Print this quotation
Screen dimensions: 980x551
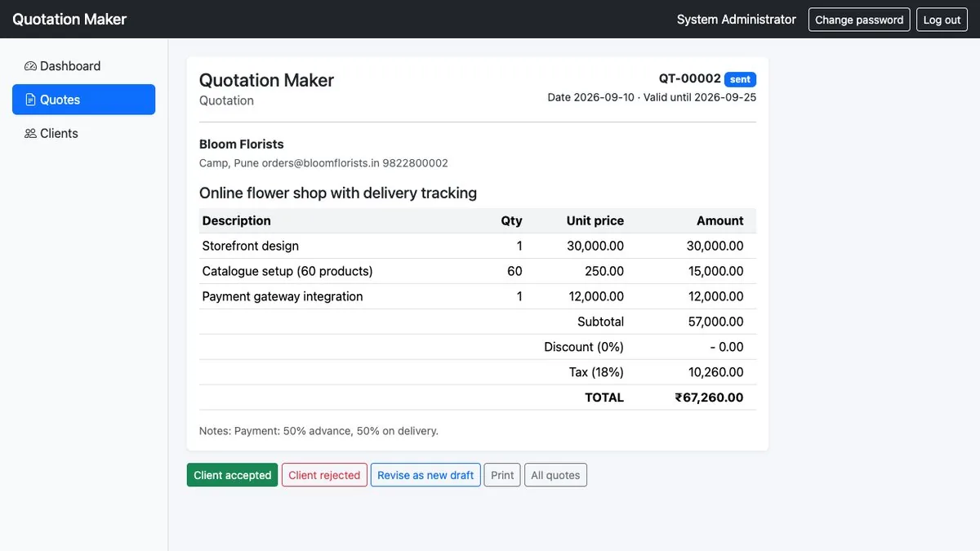click(x=502, y=475)
